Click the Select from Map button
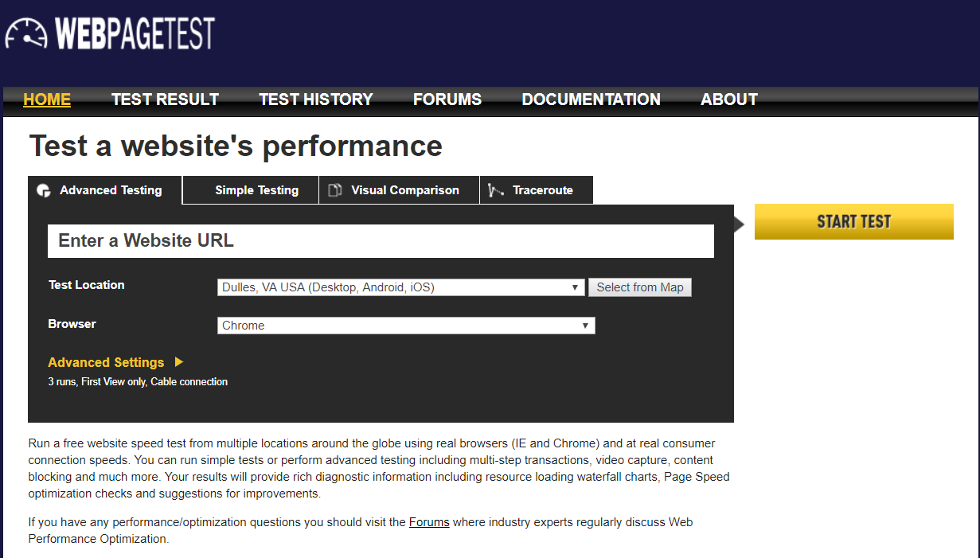980x558 pixels. tap(640, 287)
